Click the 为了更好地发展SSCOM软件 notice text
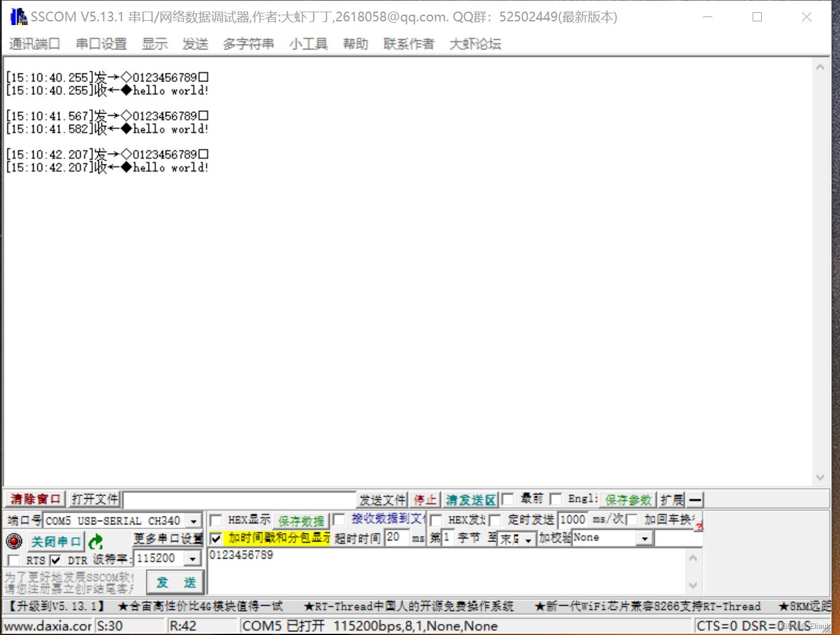Screen dimensions: 840x635 click(x=68, y=577)
